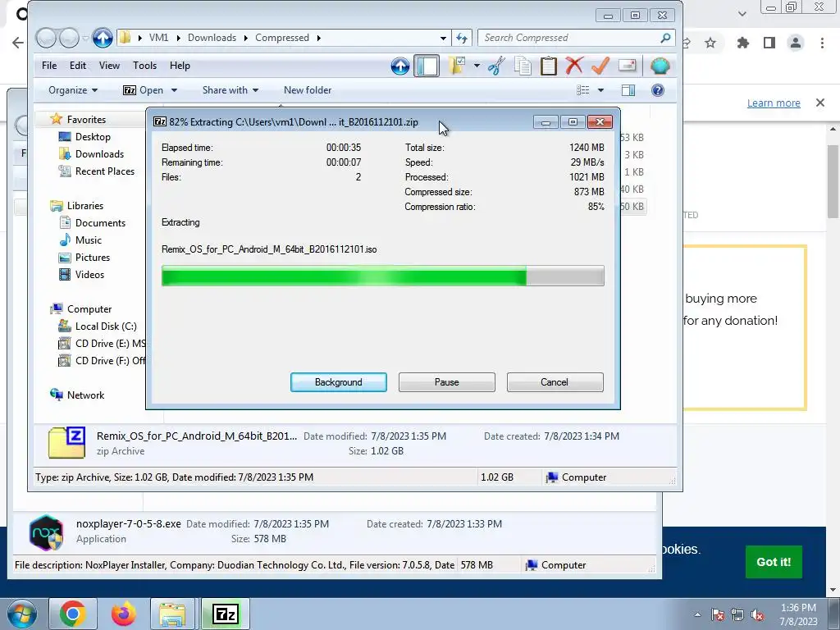Image resolution: width=840 pixels, height=630 pixels.
Task: Click the Chrome taskbar icon
Action: (x=73, y=614)
